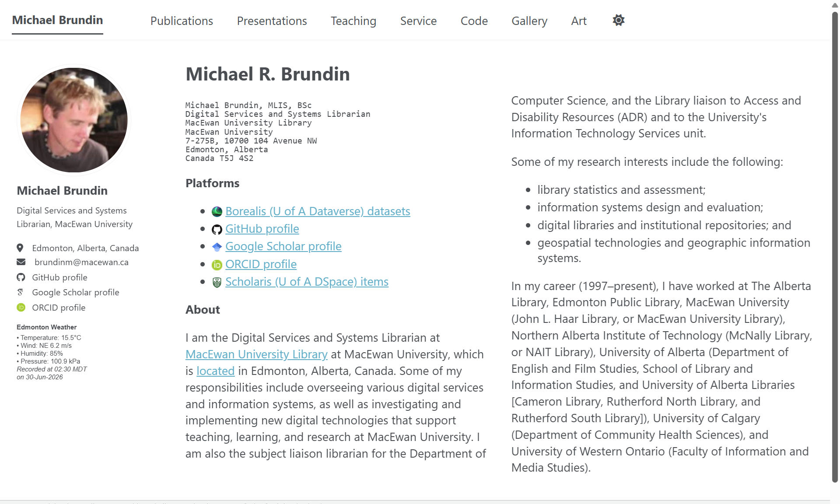Open the Presentations page
This screenshot has height=504, width=840.
(272, 21)
